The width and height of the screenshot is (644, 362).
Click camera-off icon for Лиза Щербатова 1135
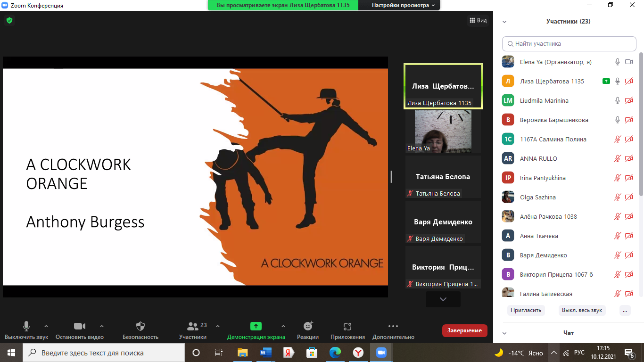[x=629, y=81]
